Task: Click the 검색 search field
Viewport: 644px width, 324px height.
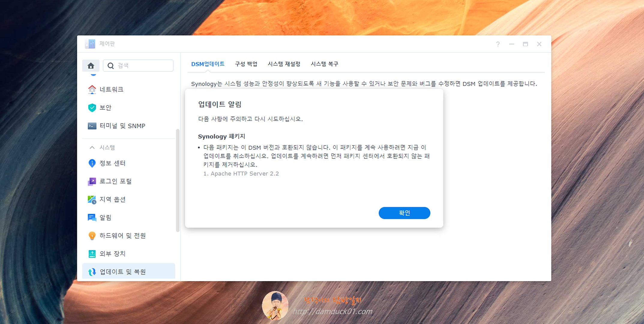Action: 138,65
